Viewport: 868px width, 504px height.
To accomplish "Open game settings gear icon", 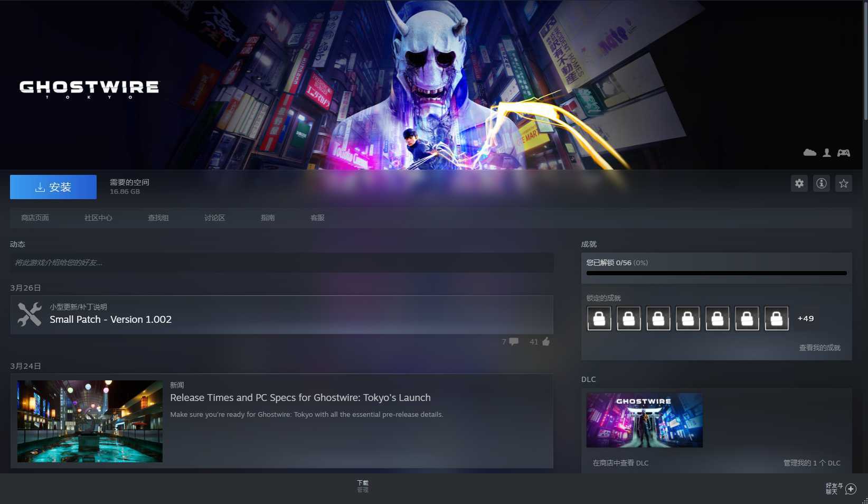I will tap(799, 183).
